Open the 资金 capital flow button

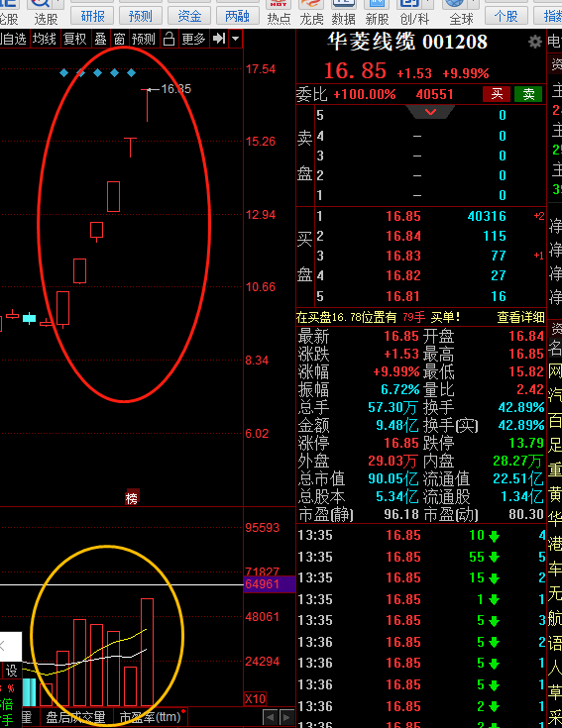(189, 16)
